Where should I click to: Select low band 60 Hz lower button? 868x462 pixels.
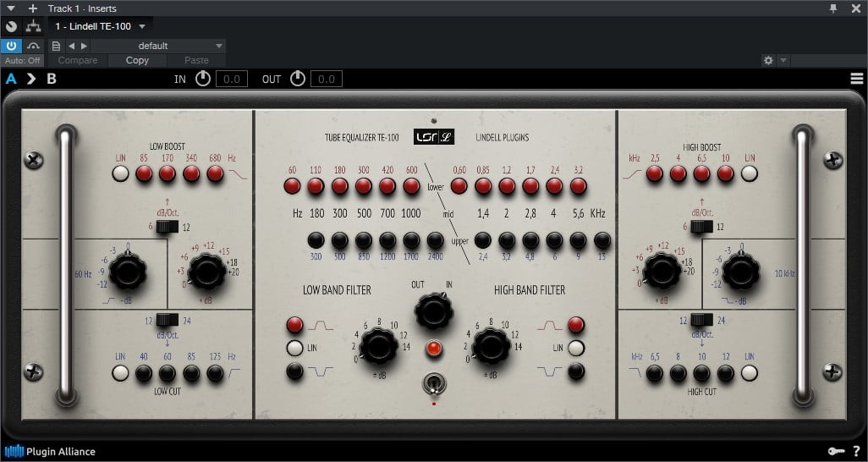(x=292, y=185)
